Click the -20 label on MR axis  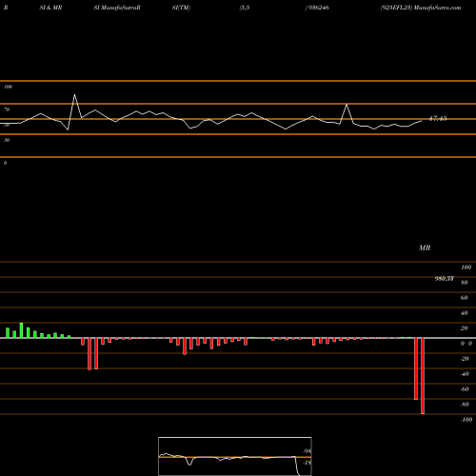click(x=465, y=359)
